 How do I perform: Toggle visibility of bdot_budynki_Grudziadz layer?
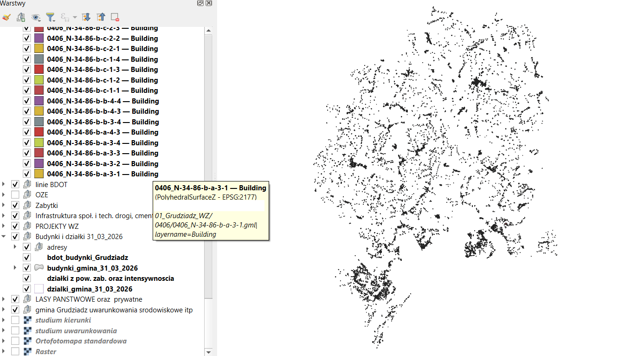coord(27,258)
